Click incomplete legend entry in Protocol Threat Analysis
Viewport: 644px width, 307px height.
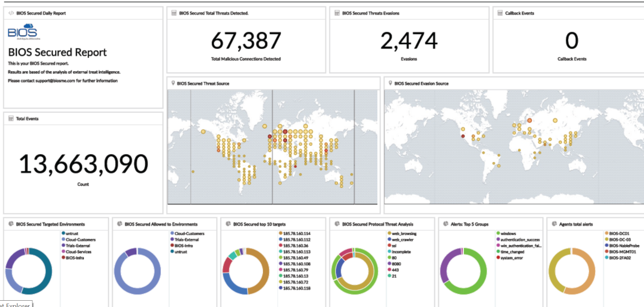point(399,252)
